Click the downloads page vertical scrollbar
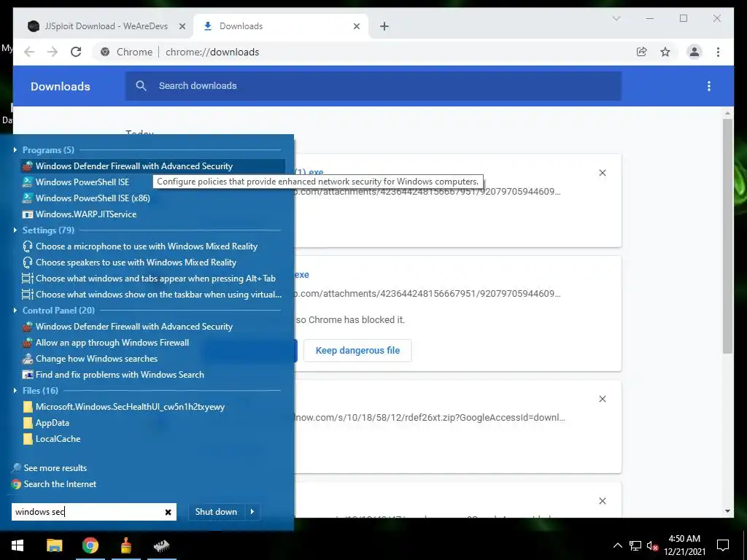 pyautogui.click(x=727, y=236)
